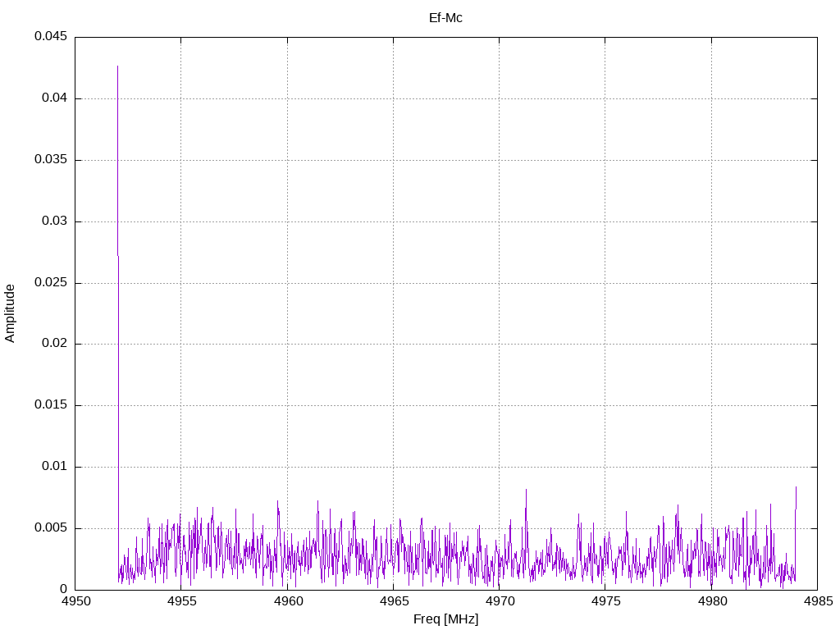The image size is (840, 630).
Task: Click the 4965 x-axis tick label
Action: (x=393, y=602)
